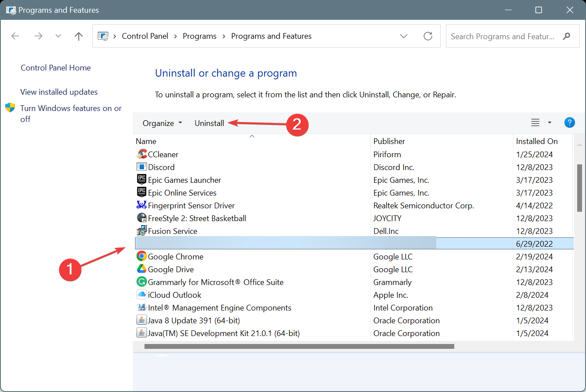Viewport: 586px width, 392px height.
Task: Click the Windows features shield icon
Action: pyautogui.click(x=10, y=108)
